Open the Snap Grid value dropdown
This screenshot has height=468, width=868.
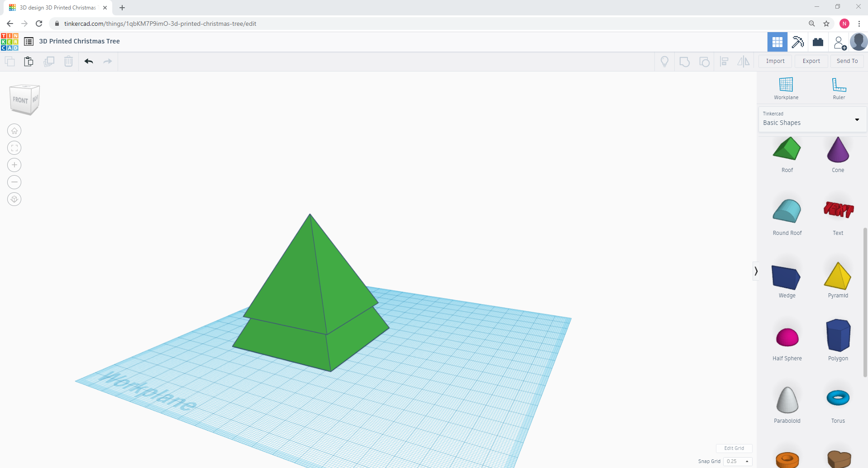click(x=738, y=461)
